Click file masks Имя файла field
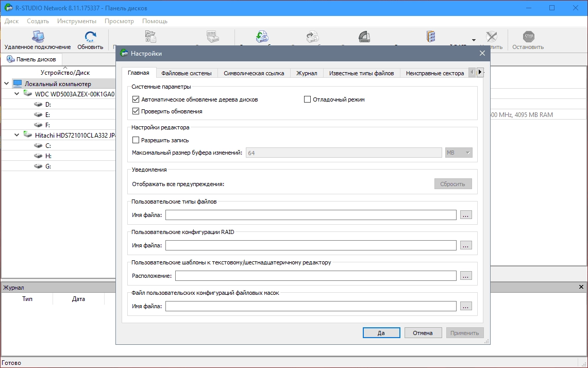Screen dimensions: 588x368 (311, 306)
